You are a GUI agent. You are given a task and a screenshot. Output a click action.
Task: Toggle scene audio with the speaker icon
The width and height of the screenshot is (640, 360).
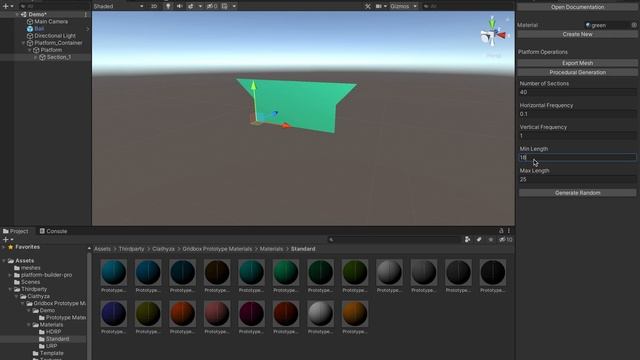(x=179, y=6)
